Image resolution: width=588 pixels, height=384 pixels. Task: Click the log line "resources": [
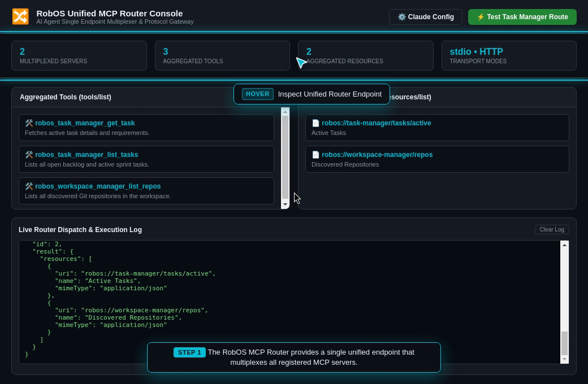coord(66,259)
